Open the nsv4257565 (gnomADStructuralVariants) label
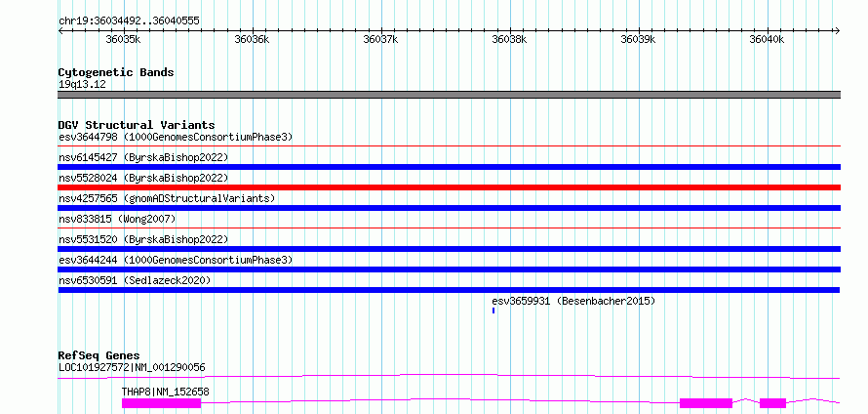This screenshot has width=868, height=414. pyautogui.click(x=167, y=198)
